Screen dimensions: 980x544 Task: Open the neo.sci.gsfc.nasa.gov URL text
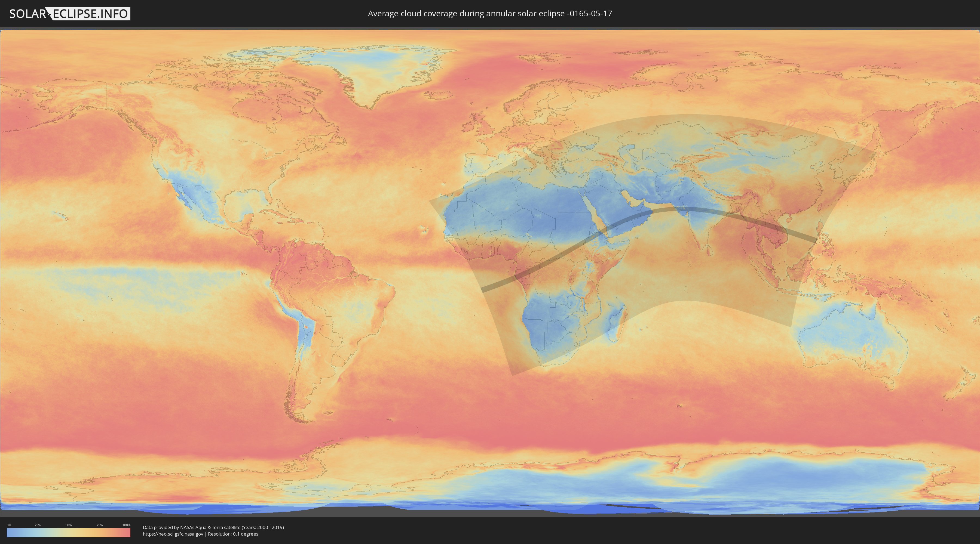[173, 534]
